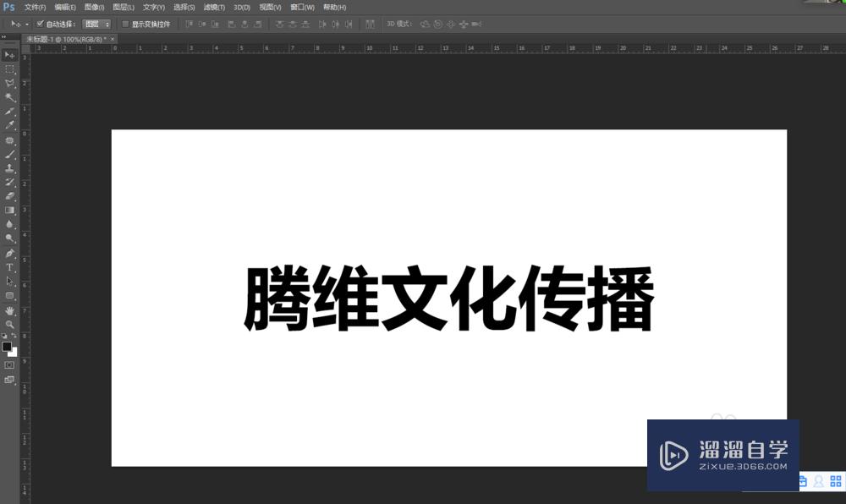
Task: Open the 编辑(E) menu
Action: [65, 8]
